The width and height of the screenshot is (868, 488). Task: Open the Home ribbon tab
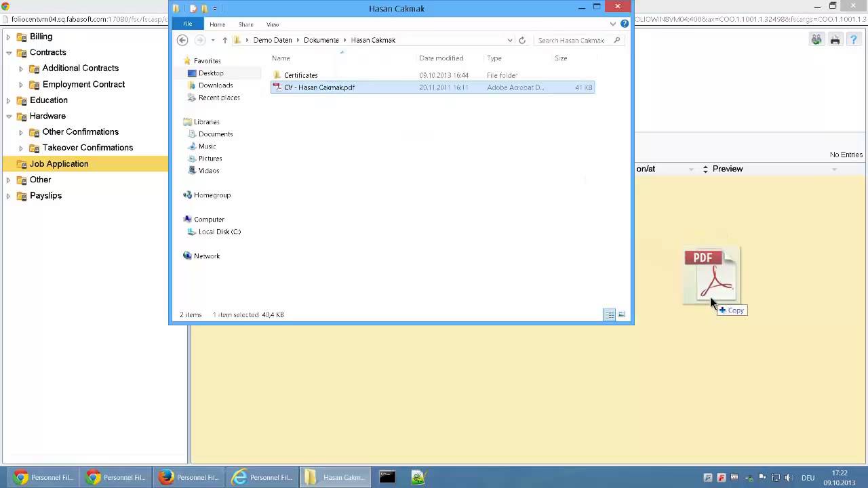coord(217,24)
